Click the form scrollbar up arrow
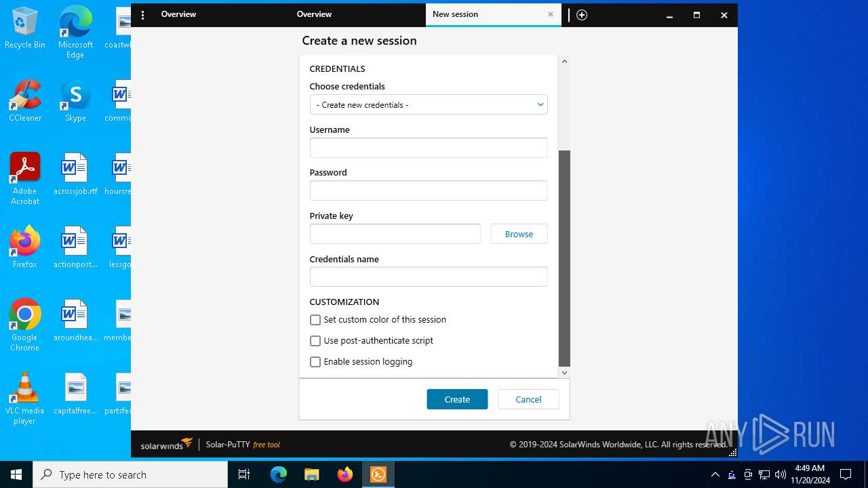 click(564, 62)
